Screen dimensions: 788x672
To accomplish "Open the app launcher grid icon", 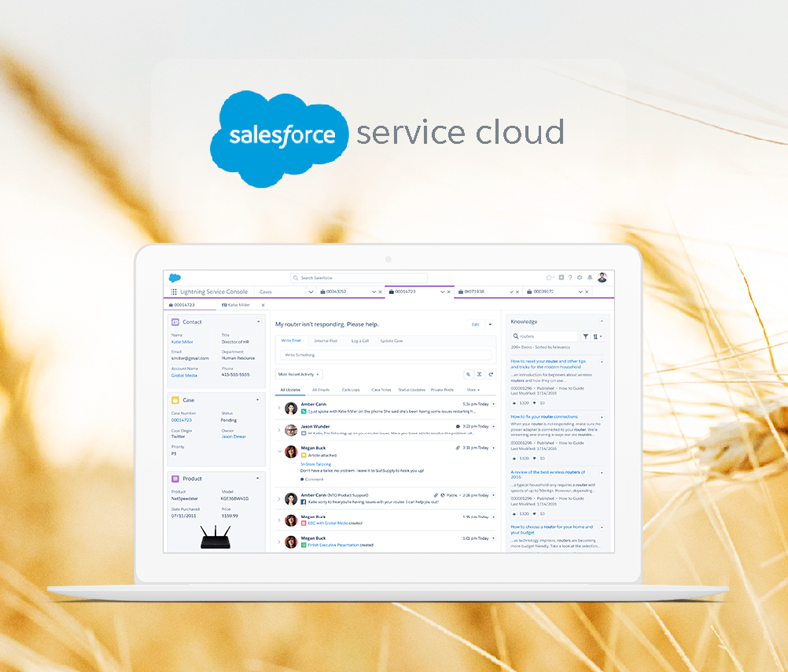I will pos(174,292).
